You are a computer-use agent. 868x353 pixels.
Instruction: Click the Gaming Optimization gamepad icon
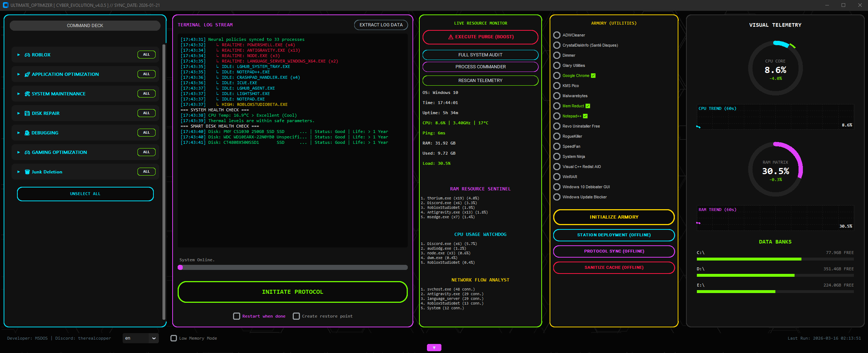click(x=27, y=152)
